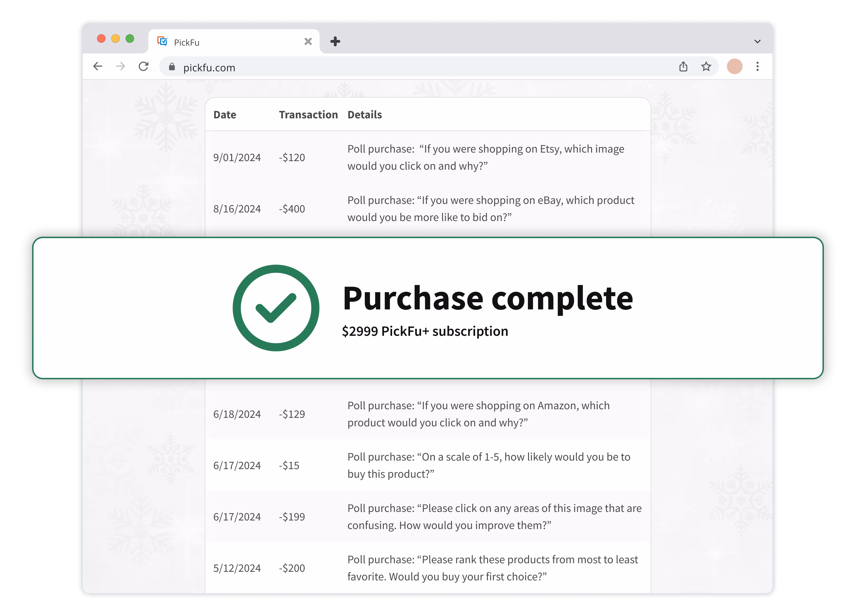Click the yellow minimize traffic light
Viewport: 856px width, 616px height.
[115, 38]
